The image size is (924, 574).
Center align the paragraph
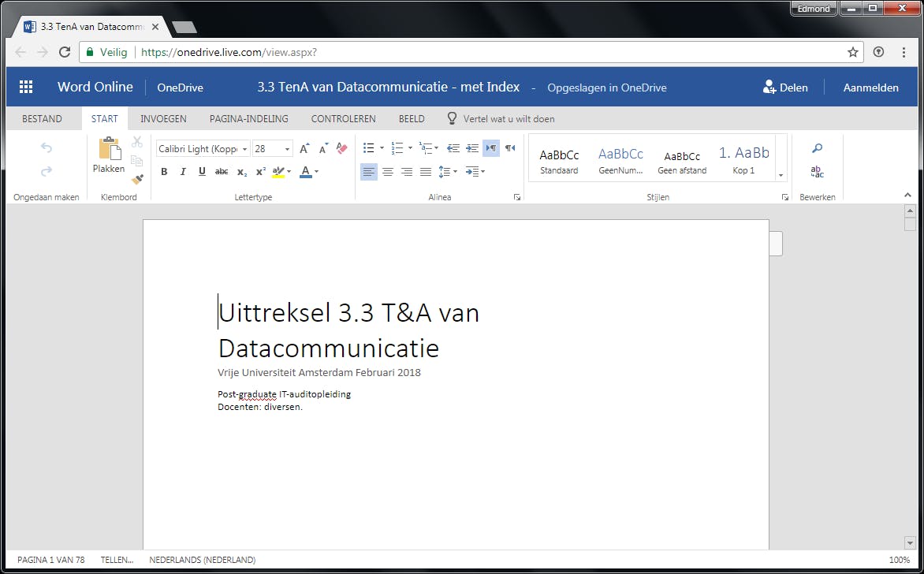point(388,172)
